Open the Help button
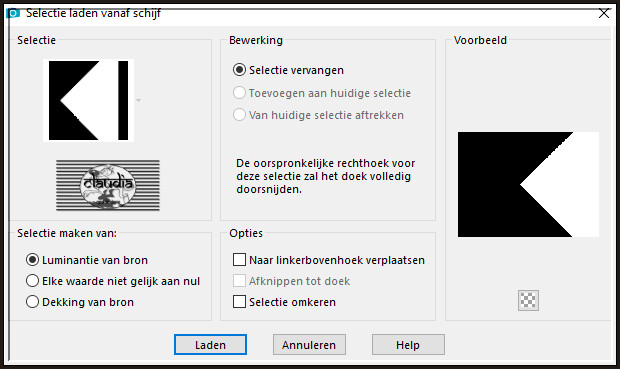620x369 pixels. (x=408, y=345)
